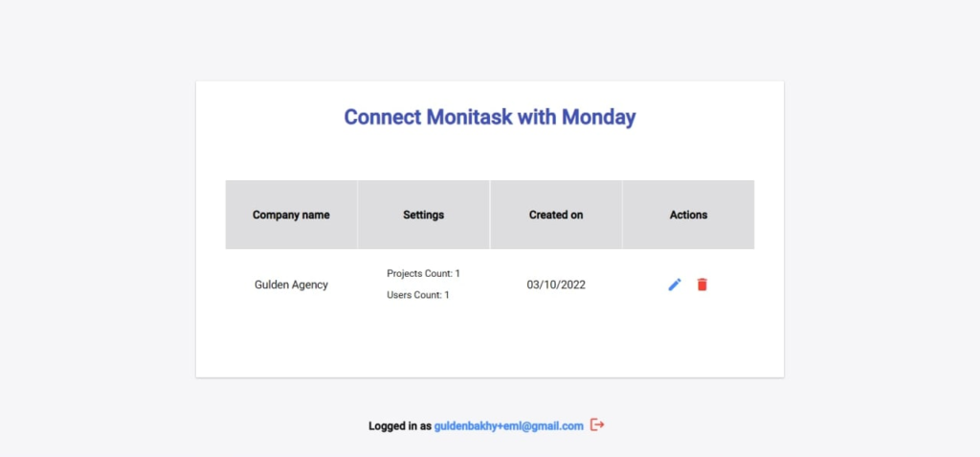Open the guldenbakhy+eml@gmail.com email link
Screen dimensions: 980x457
(508, 425)
